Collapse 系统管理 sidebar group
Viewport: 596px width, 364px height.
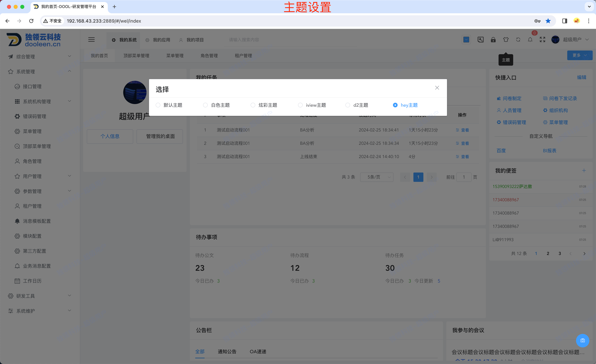point(40,71)
